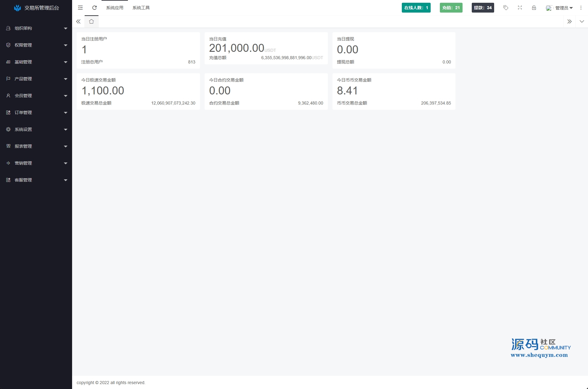The width and height of the screenshot is (588, 389).
Task: Collapse the sidebar using the menu fold icon
Action: [x=80, y=8]
